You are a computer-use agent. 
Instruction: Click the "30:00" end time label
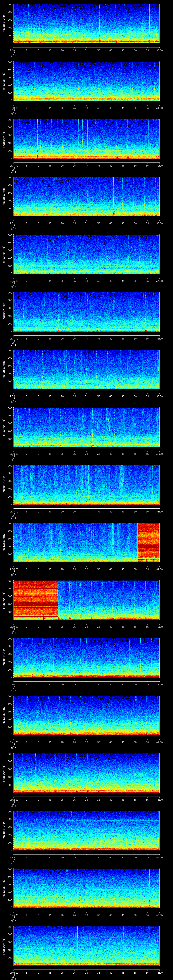point(160,50)
